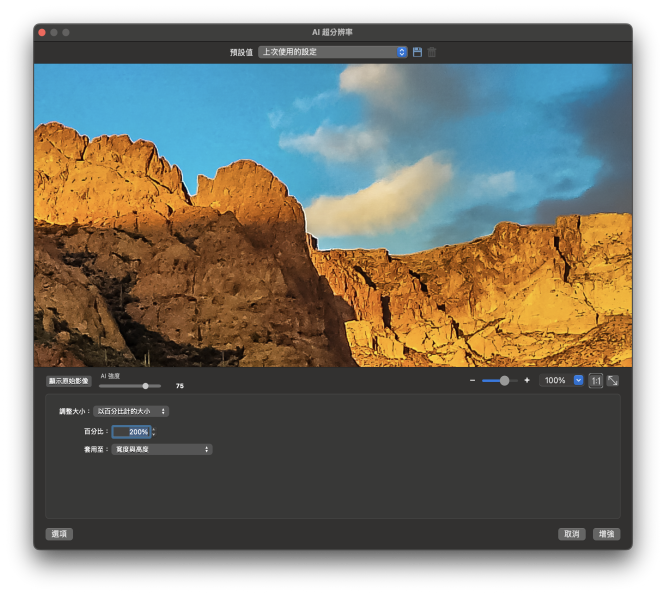Select the 1:1 actual size view button
Viewport: 666px width, 596px height.
596,381
